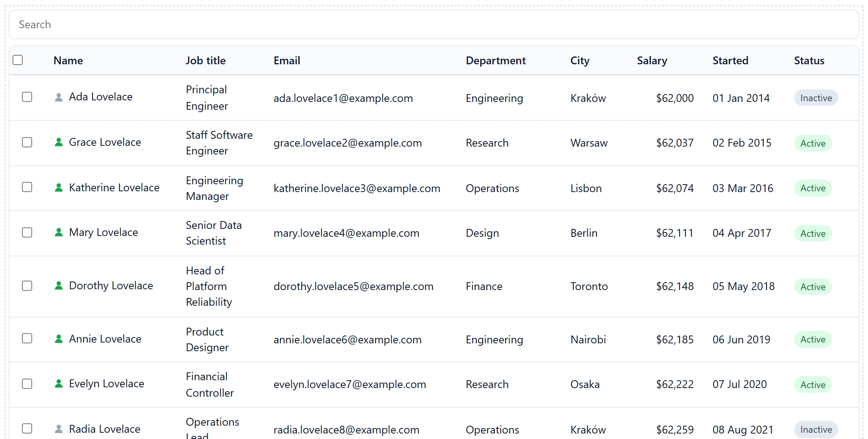
Task: Click the Department column header
Action: click(x=495, y=60)
